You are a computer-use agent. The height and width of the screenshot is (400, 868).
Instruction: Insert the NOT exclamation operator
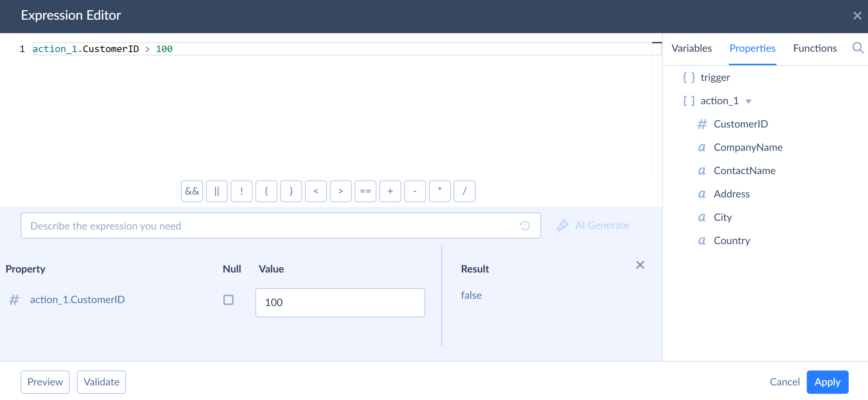tap(241, 191)
